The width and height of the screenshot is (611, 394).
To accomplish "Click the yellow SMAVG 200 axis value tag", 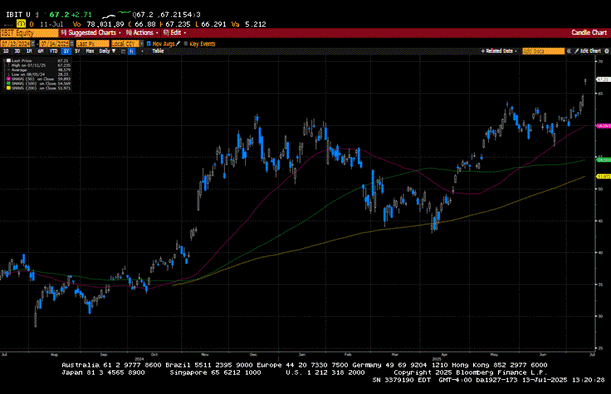I will [603, 177].
